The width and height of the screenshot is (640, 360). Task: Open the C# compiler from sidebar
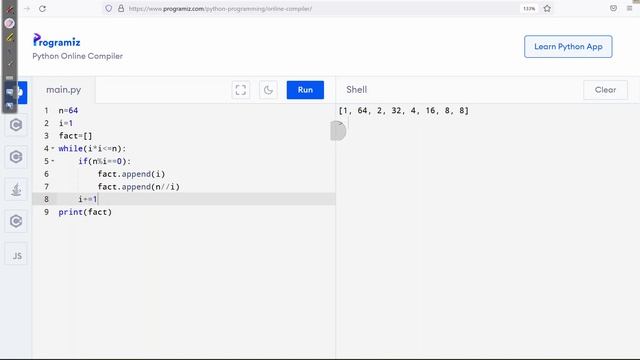16,221
